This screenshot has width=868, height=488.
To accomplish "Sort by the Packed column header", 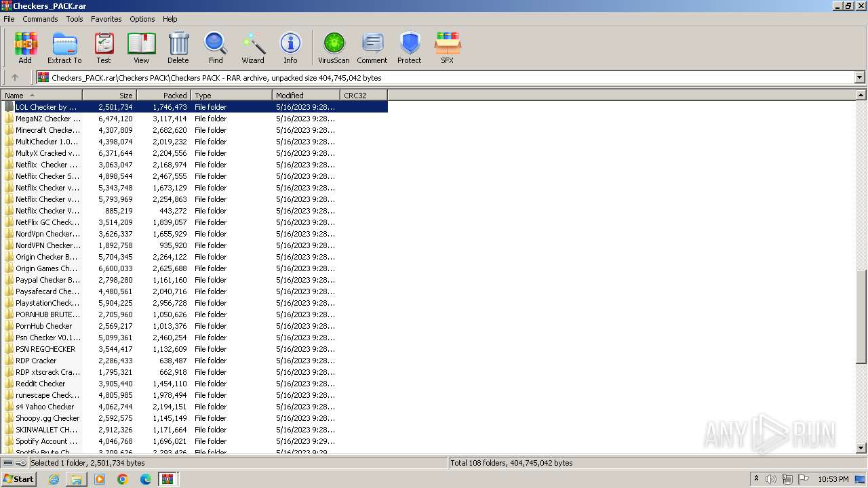I will point(164,96).
